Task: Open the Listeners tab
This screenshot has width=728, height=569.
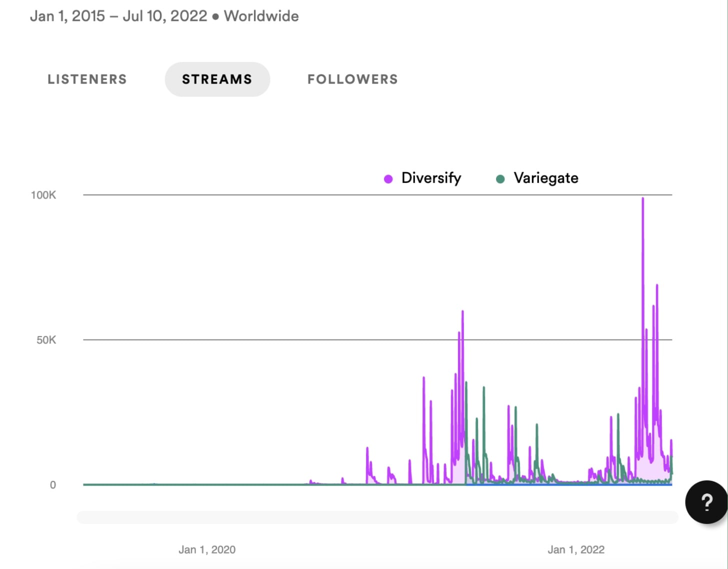Action: point(87,79)
